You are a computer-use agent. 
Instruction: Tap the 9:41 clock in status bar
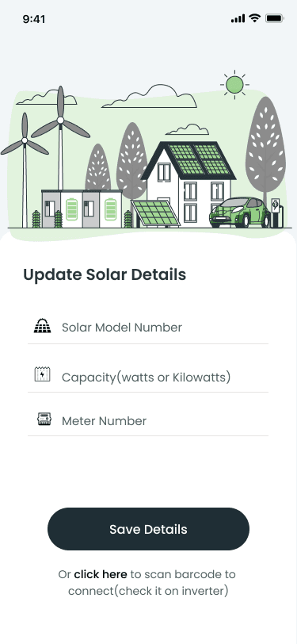pos(34,19)
